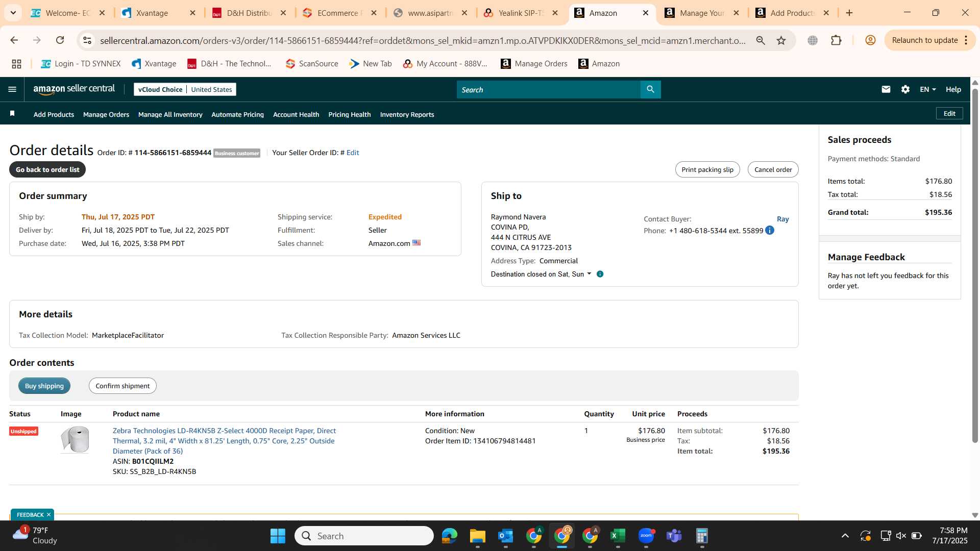This screenshot has width=980, height=551.
Task: Click the Edit button in the navigation bar
Action: [949, 113]
